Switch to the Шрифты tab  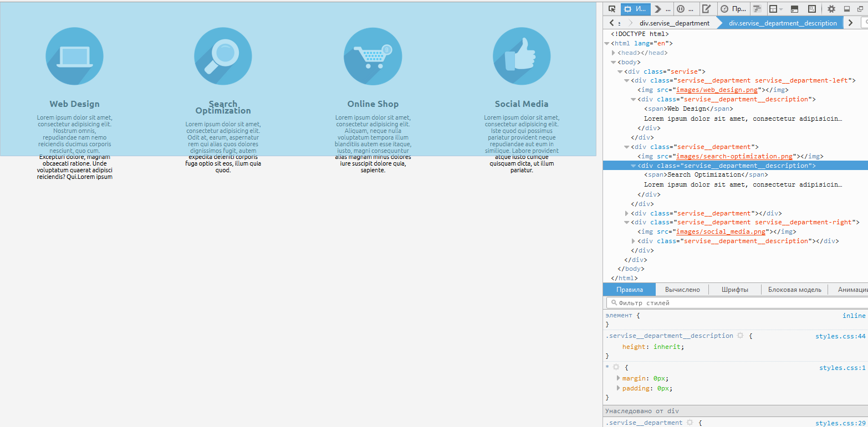point(735,290)
